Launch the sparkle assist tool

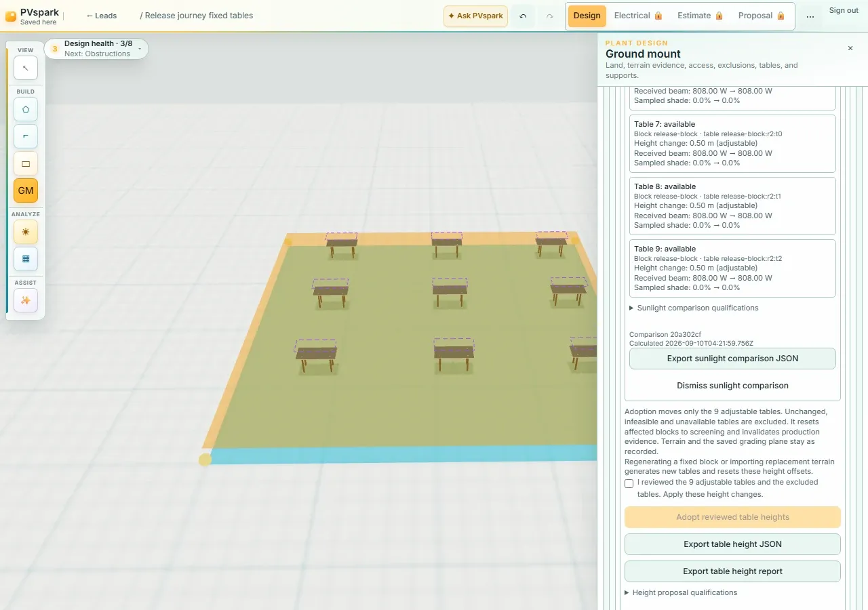pyautogui.click(x=26, y=300)
